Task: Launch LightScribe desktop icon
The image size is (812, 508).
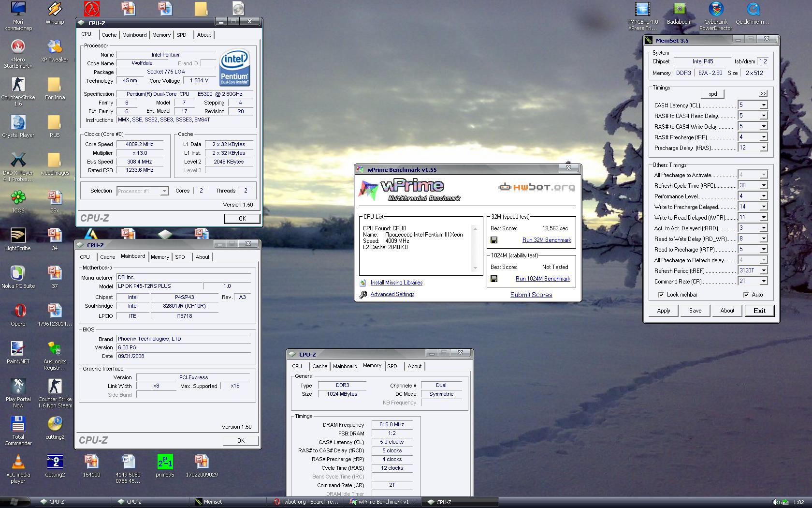Action: pyautogui.click(x=18, y=239)
